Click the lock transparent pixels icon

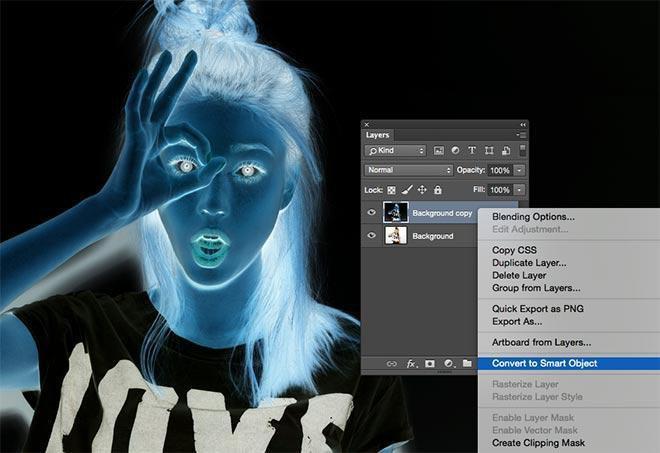coord(392,190)
